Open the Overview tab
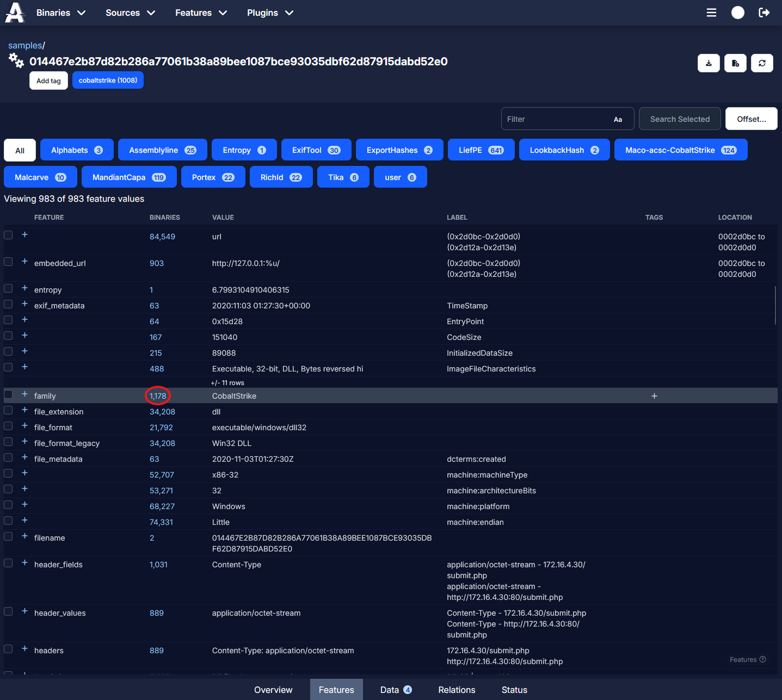Image resolution: width=782 pixels, height=700 pixels. click(273, 690)
